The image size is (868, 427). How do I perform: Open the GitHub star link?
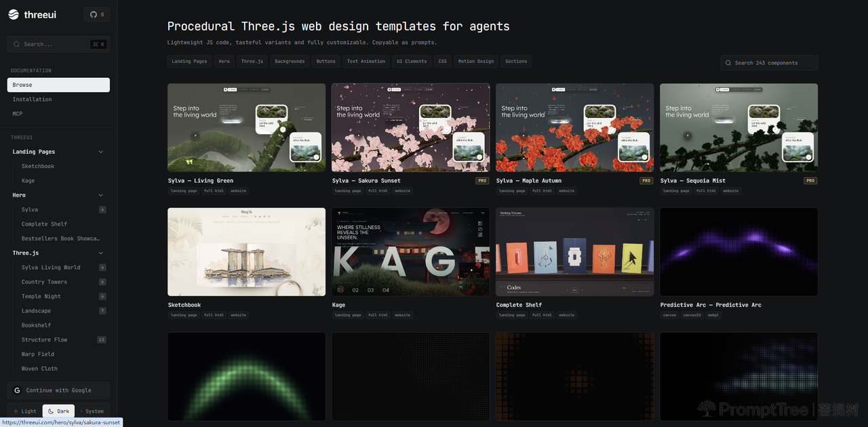pos(96,14)
